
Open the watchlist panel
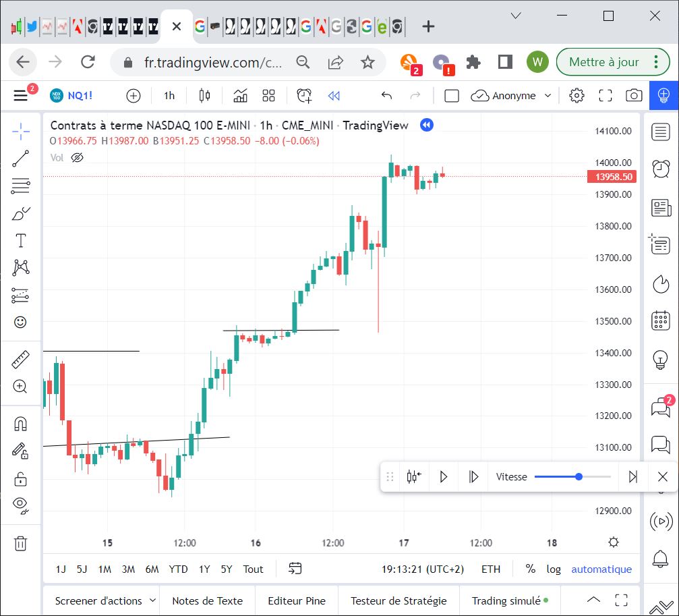(x=660, y=132)
